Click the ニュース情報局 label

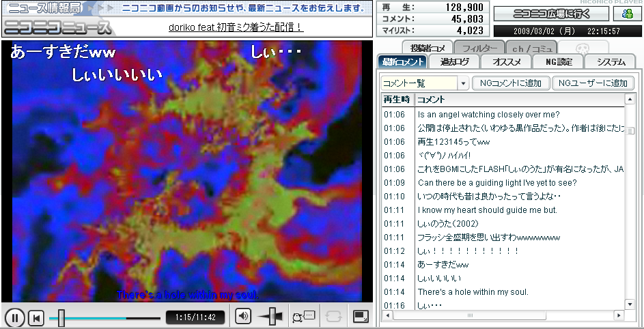[44, 8]
